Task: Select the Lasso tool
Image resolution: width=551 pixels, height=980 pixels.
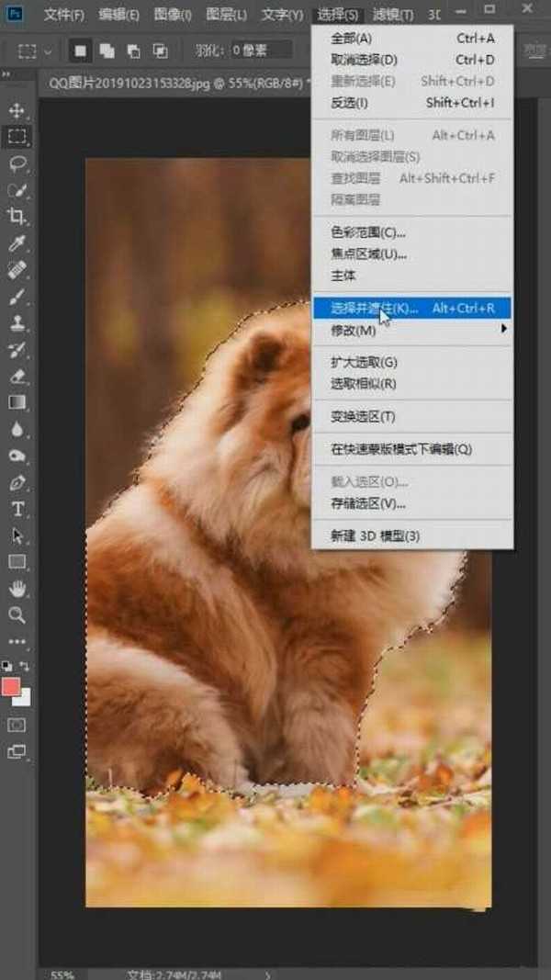Action: 17,163
